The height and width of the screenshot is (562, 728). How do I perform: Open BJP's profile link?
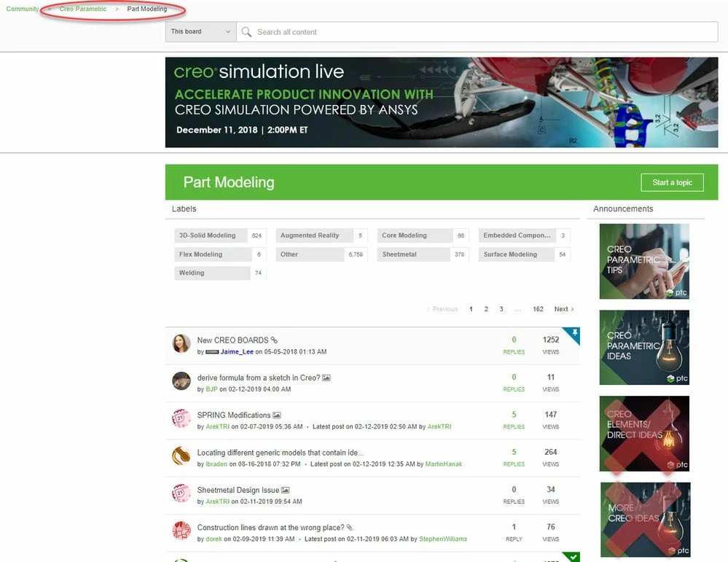(212, 389)
